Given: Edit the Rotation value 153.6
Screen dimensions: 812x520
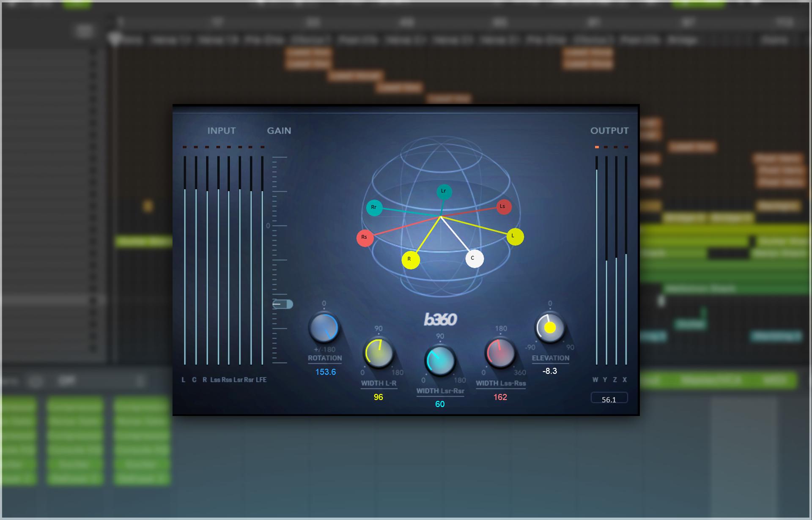Looking at the screenshot, I should pyautogui.click(x=326, y=372).
